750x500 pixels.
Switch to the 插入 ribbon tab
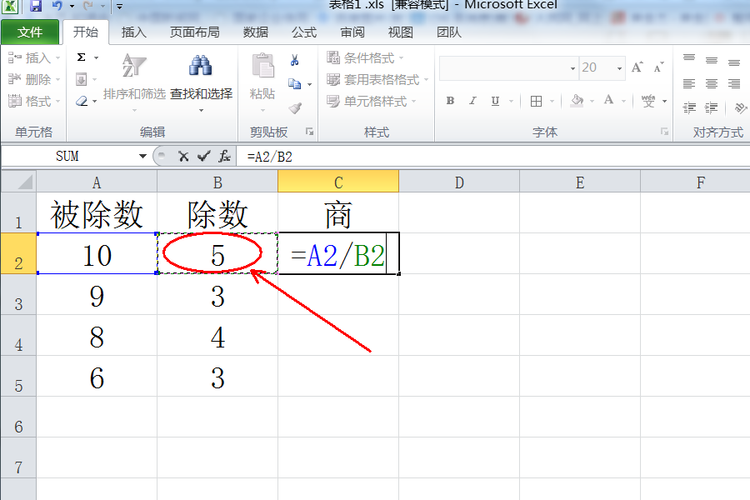(134, 32)
